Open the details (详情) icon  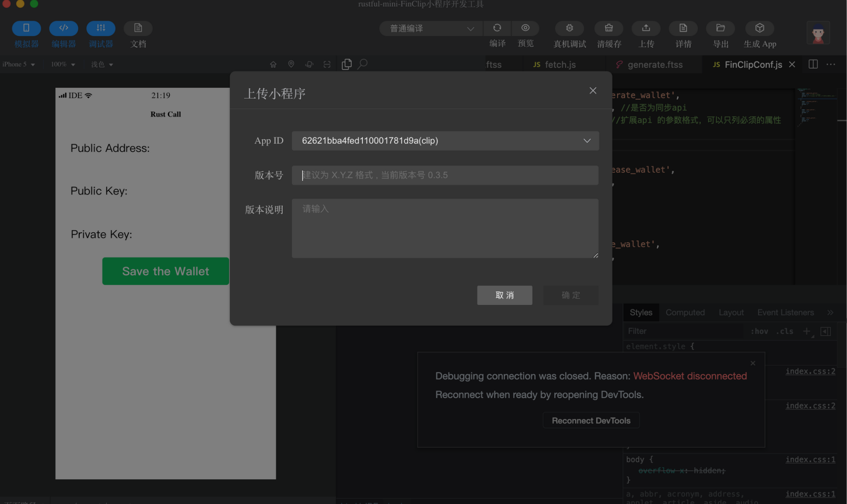pos(683,28)
